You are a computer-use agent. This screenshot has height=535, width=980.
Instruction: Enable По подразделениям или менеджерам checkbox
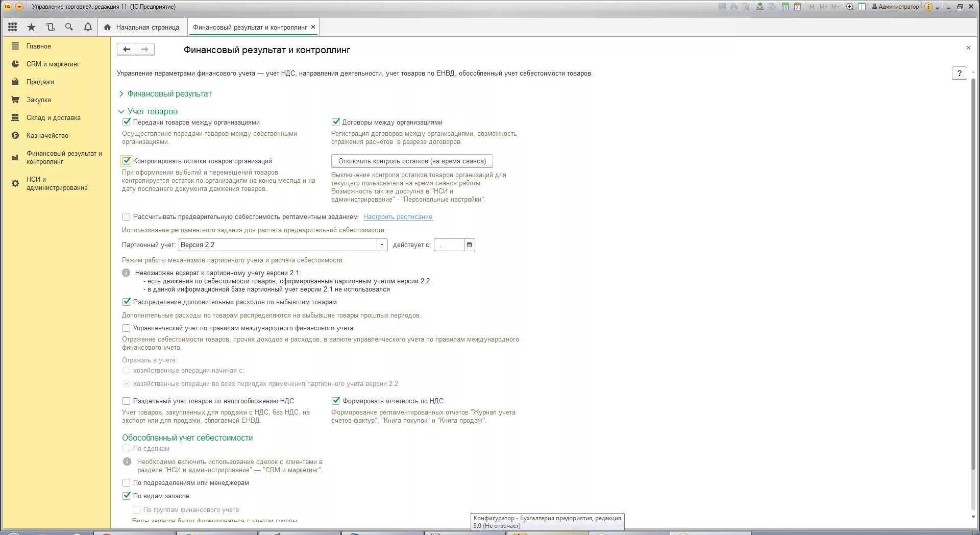coord(127,482)
